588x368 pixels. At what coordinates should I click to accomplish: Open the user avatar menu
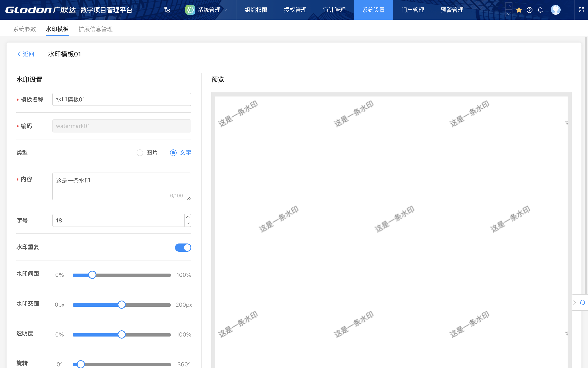coord(556,10)
